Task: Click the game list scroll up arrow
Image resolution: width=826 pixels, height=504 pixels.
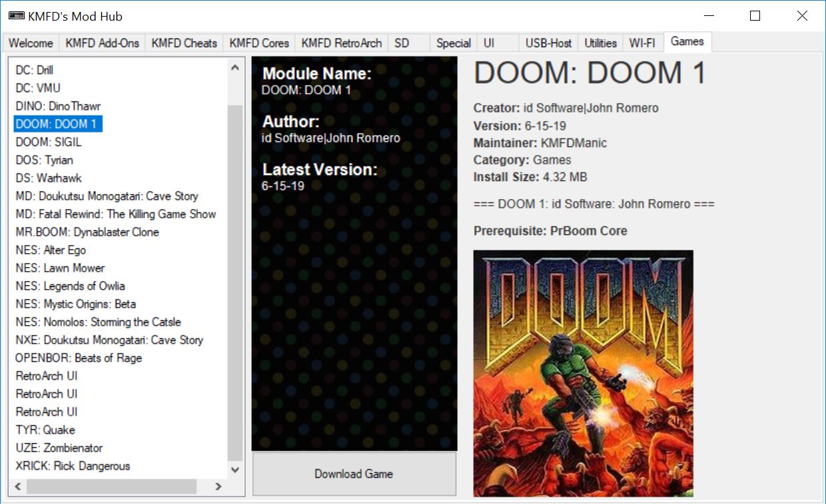Action: coord(235,68)
